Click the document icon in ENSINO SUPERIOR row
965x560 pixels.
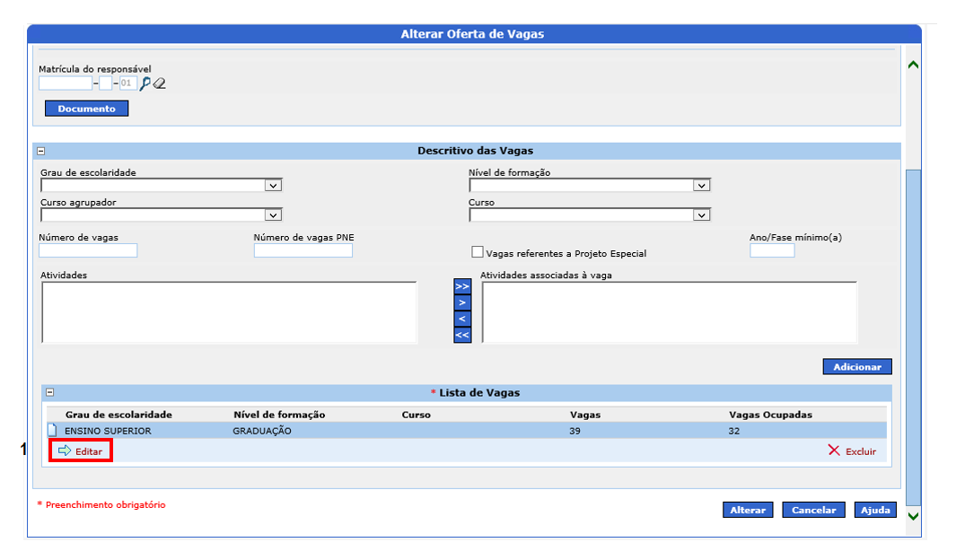[x=52, y=431]
